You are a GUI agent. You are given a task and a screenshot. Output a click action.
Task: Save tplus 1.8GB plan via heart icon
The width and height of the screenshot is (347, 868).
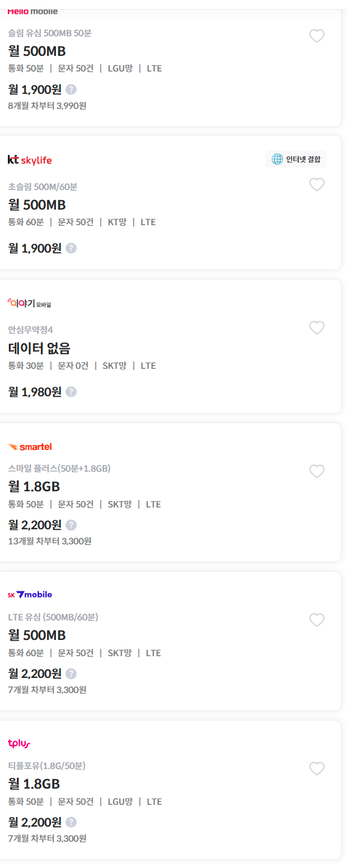317,769
